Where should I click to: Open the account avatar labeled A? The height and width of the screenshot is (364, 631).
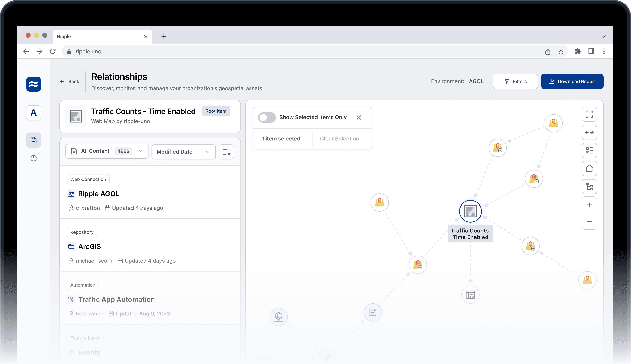click(x=34, y=113)
